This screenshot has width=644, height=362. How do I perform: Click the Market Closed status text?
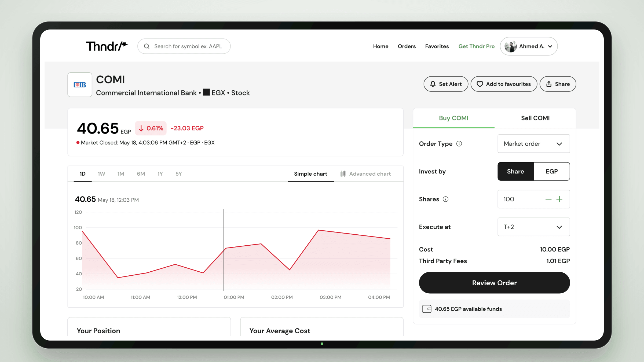pyautogui.click(x=148, y=143)
